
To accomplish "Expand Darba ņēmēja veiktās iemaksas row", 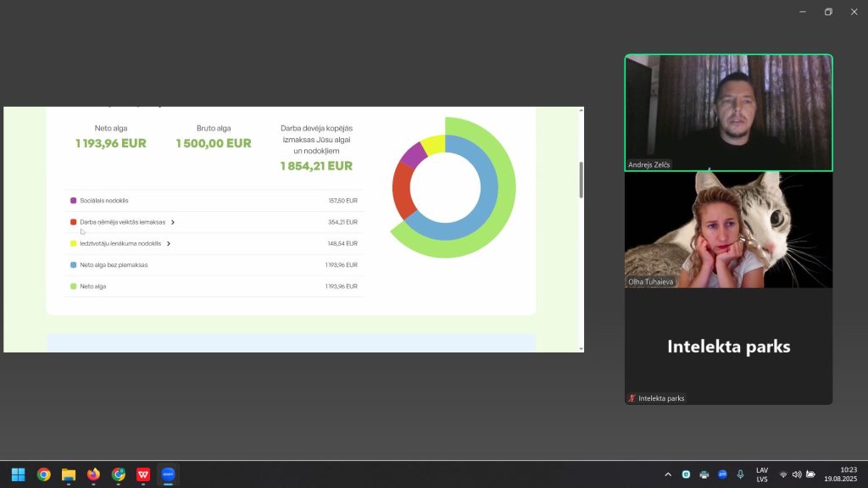I will click(173, 222).
